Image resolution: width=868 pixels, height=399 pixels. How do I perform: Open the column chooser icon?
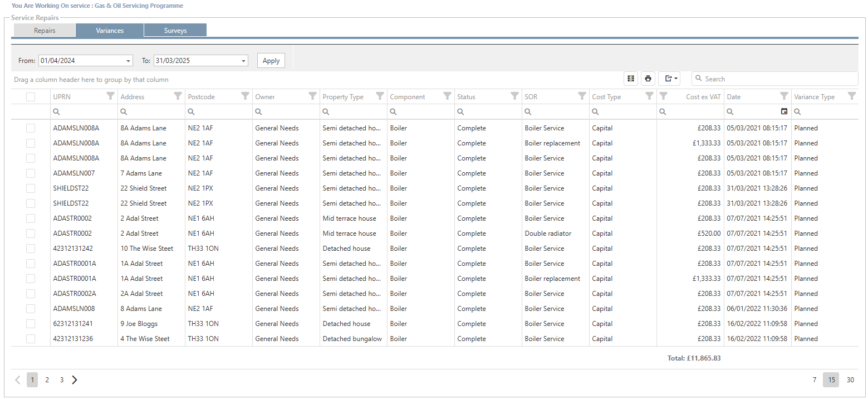(631, 79)
